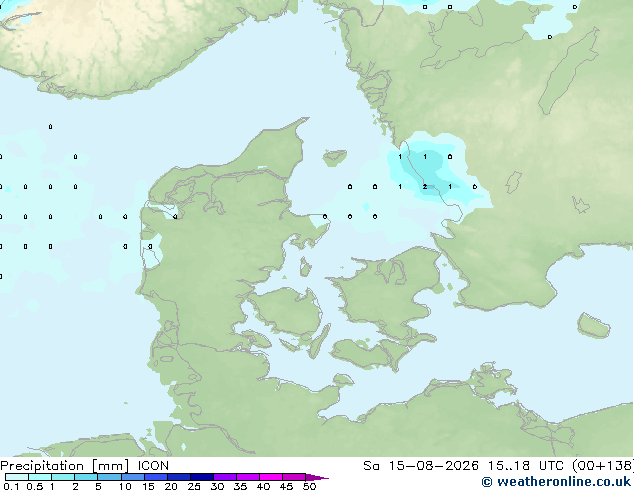
Task: Select the 2–5 mm legend color swatch
Action: pyautogui.click(x=86, y=477)
